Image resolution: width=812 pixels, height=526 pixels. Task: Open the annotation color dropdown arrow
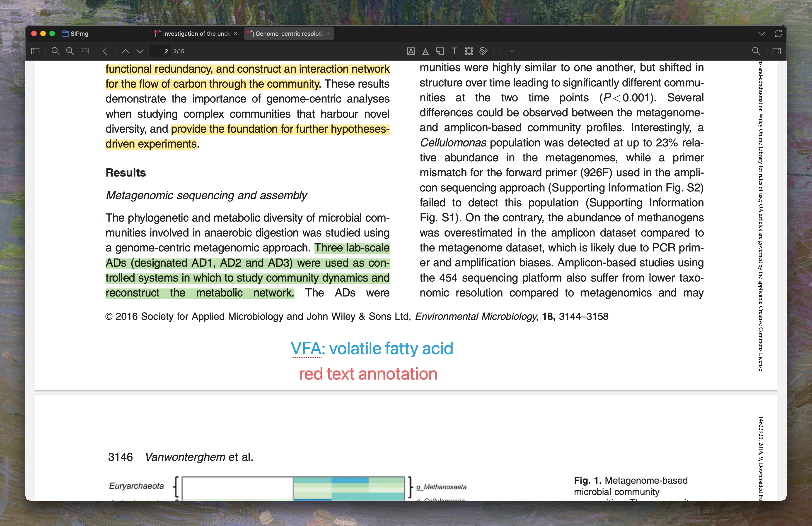click(x=512, y=51)
